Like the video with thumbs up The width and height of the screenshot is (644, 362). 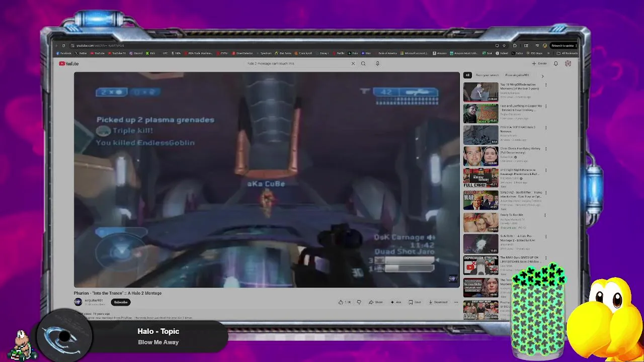pyautogui.click(x=345, y=302)
